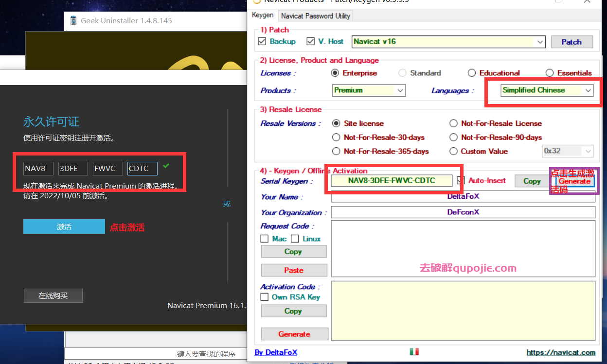Pick the Not-For-Resale-365-days option
Image resolution: width=607 pixels, height=364 pixels.
[x=336, y=151]
